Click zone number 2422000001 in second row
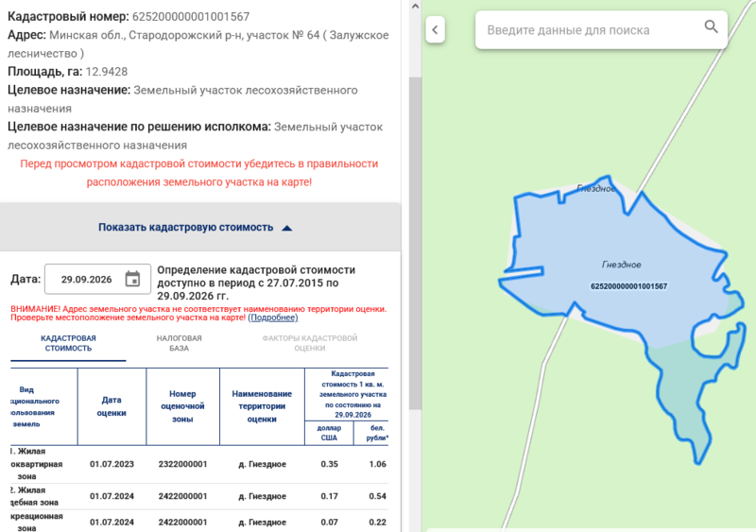Viewport: 756px width, 532px height. [x=182, y=496]
